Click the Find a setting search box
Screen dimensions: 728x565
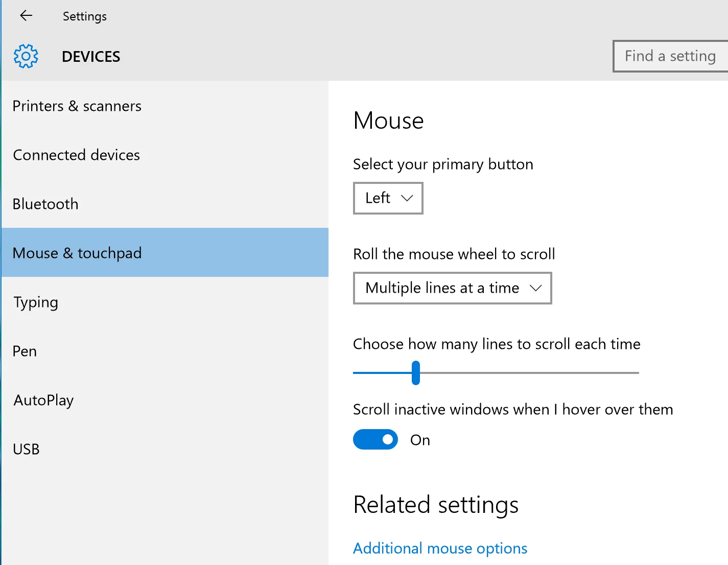pos(670,56)
